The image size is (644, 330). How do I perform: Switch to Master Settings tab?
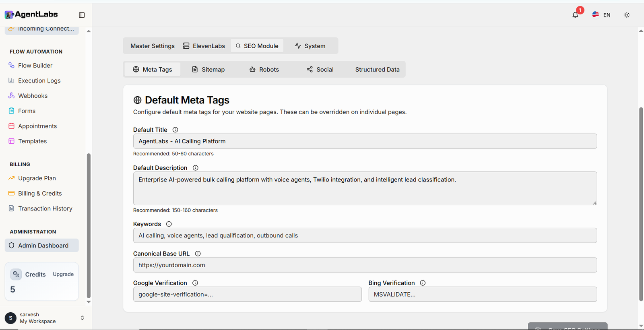click(153, 46)
